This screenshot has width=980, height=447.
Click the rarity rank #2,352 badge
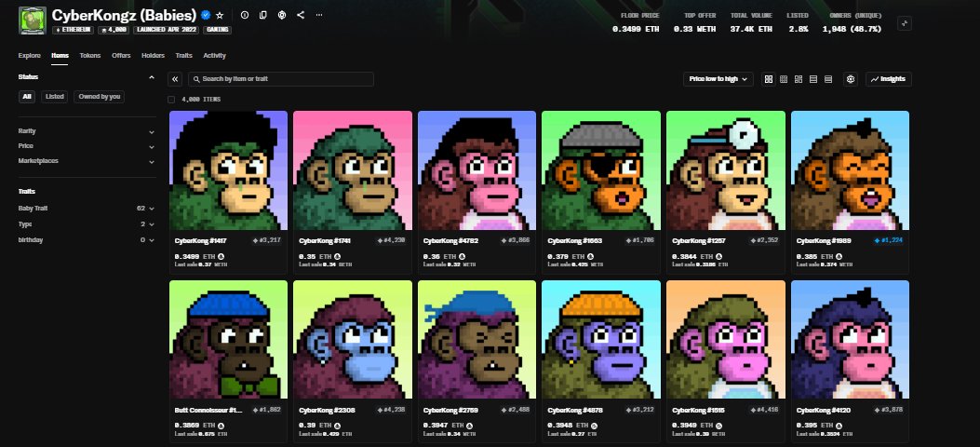(764, 240)
